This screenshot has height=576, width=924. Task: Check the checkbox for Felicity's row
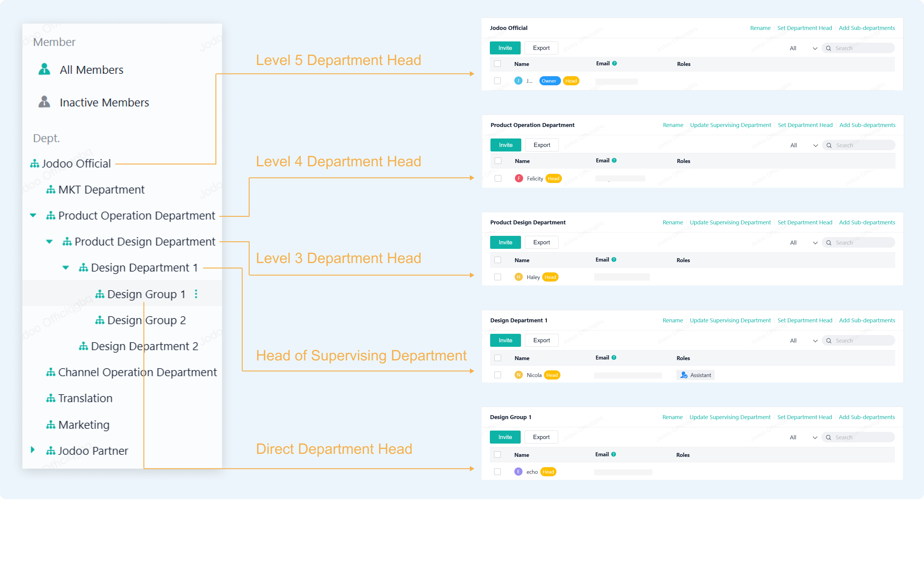pyautogui.click(x=498, y=178)
